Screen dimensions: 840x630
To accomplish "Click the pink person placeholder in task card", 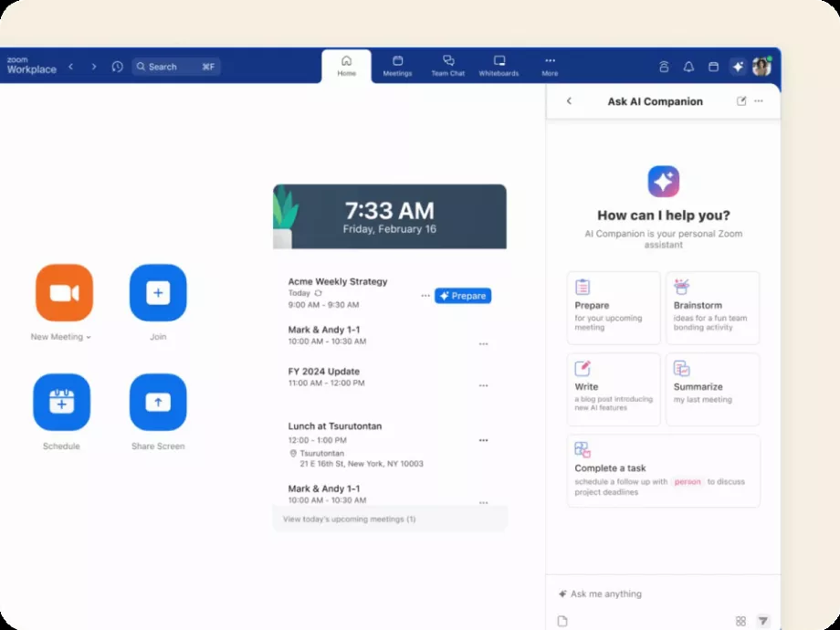I will point(688,481).
